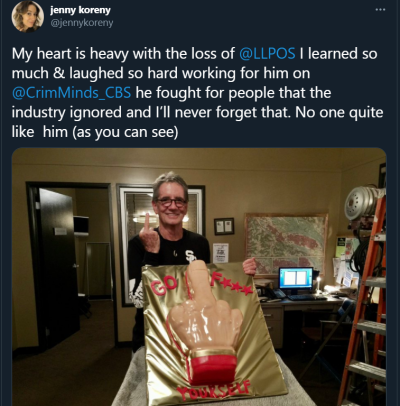Open the @CrimMinds_CBS mention link
400x406 pixels.
(x=71, y=93)
